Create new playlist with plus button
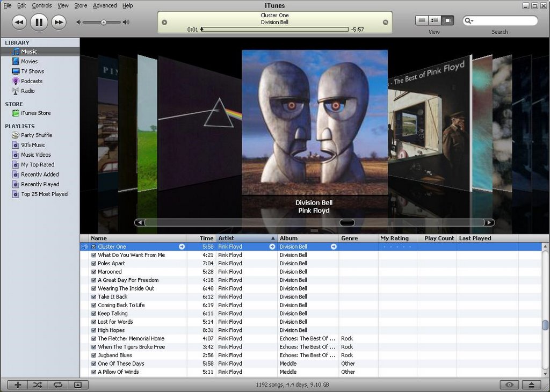This screenshot has height=392, width=550. [x=18, y=384]
